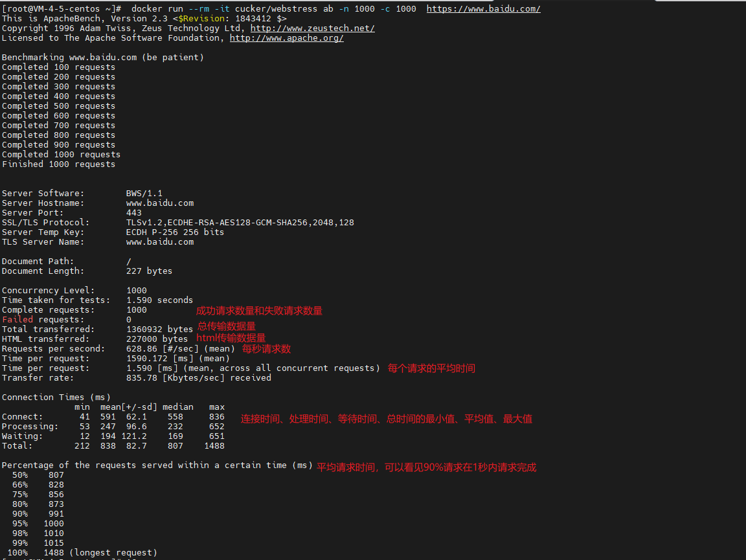The height and width of the screenshot is (560, 746).
Task: Open the https://www.baidu.com/ link
Action: pyautogui.click(x=484, y=8)
